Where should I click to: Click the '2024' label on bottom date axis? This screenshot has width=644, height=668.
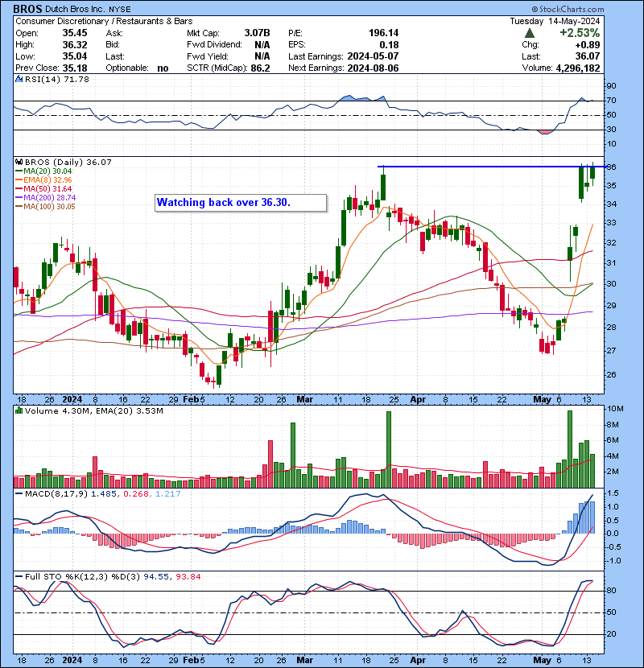point(72,660)
